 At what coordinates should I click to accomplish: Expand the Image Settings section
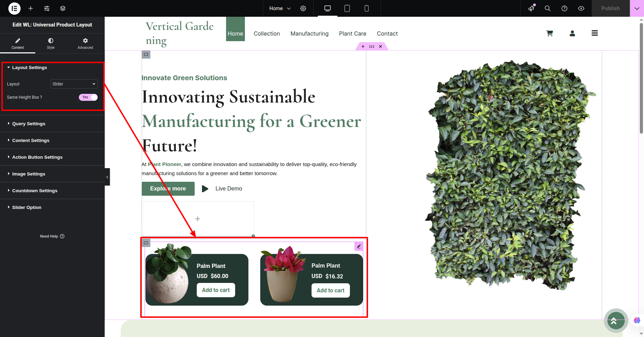point(29,174)
